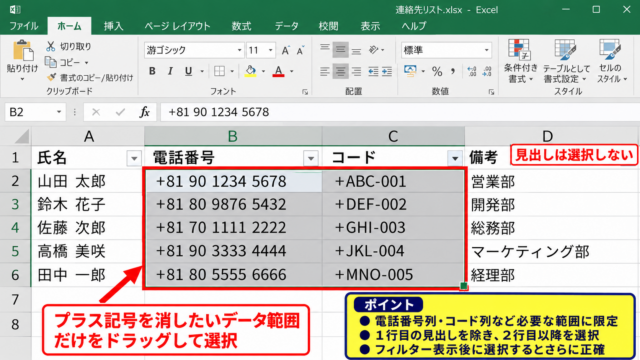Switch to the 挿入 tab

click(x=113, y=26)
